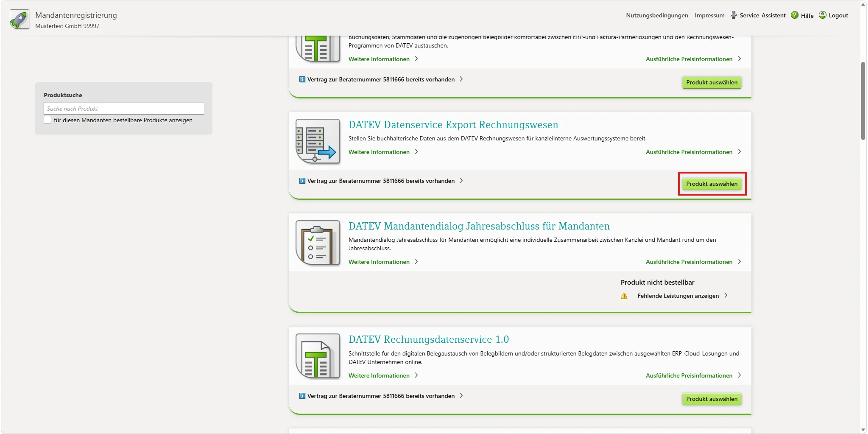
Task: Click the Mandantenregistrierung rocket logo icon
Action: pos(20,20)
